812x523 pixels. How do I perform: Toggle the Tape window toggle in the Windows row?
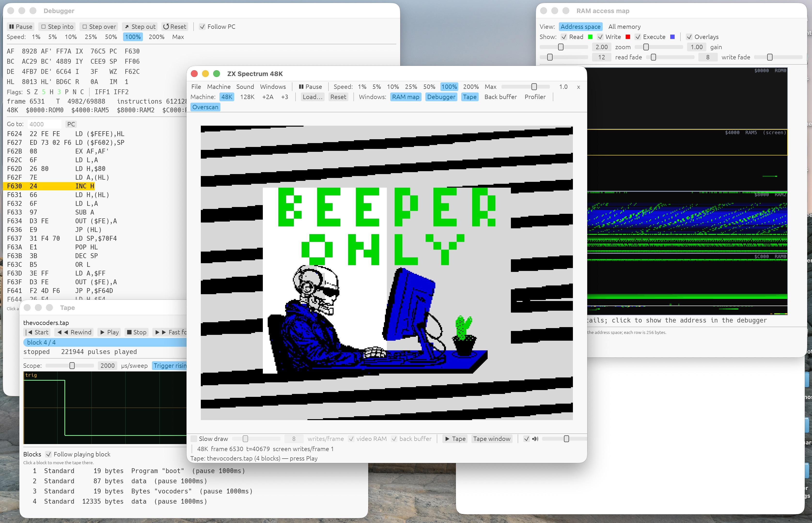(x=469, y=97)
